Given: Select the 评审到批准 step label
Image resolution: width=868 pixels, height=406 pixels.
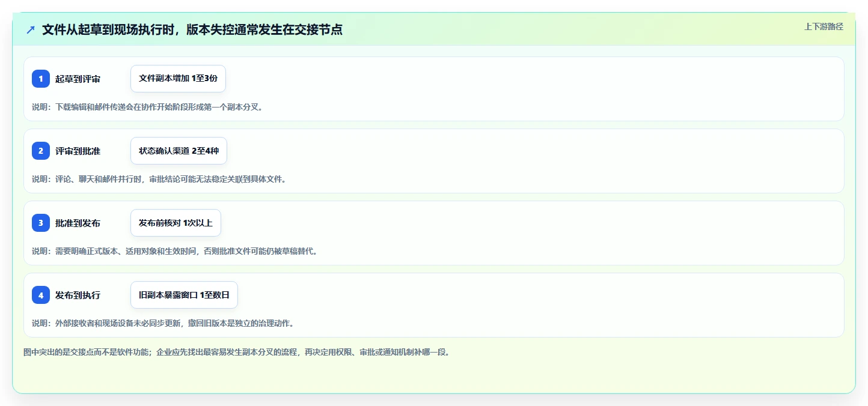Looking at the screenshot, I should (78, 151).
